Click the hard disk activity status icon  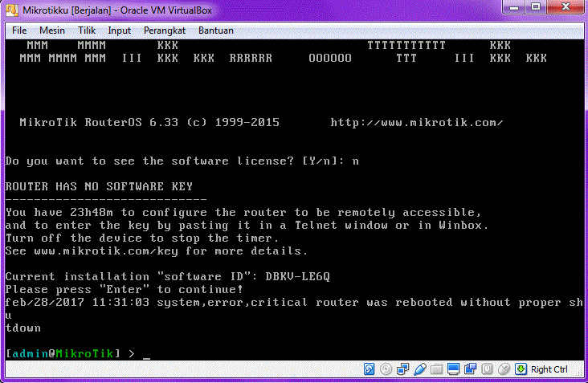pos(369,369)
